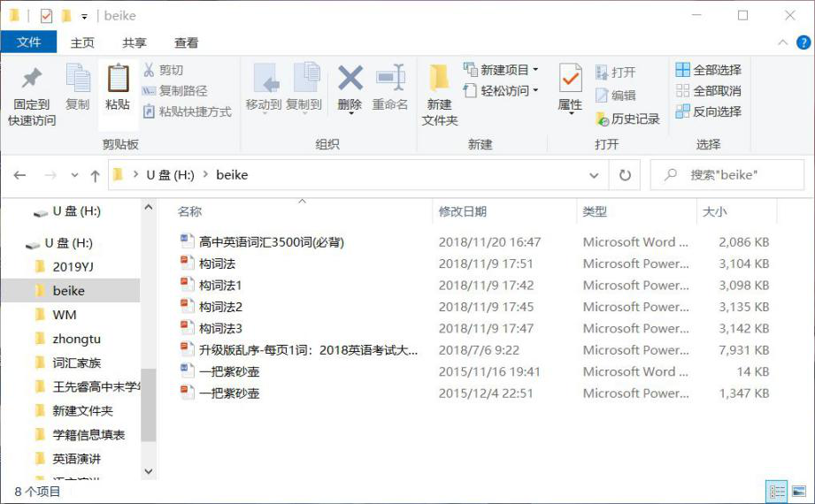Click History (历史记录) button
The image size is (815, 504).
(627, 118)
